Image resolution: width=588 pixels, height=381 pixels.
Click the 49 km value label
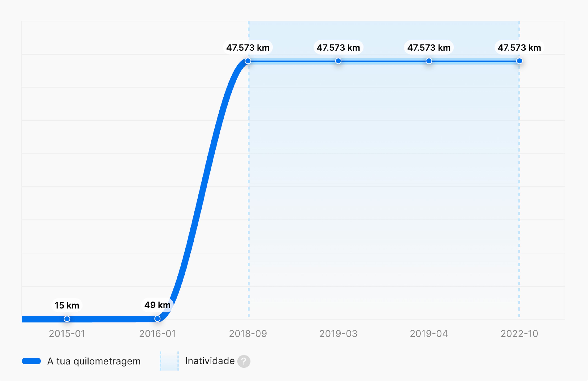[157, 305]
